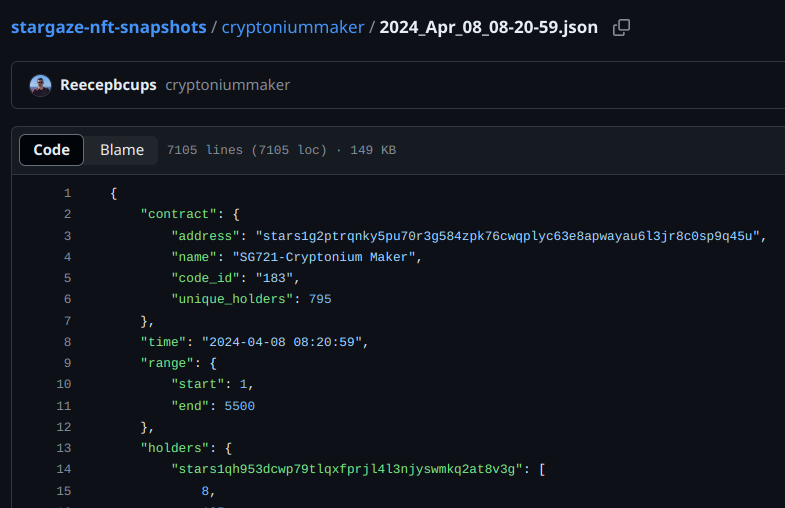Select line number 14
Image resolution: width=785 pixels, height=508 pixels.
(64, 469)
